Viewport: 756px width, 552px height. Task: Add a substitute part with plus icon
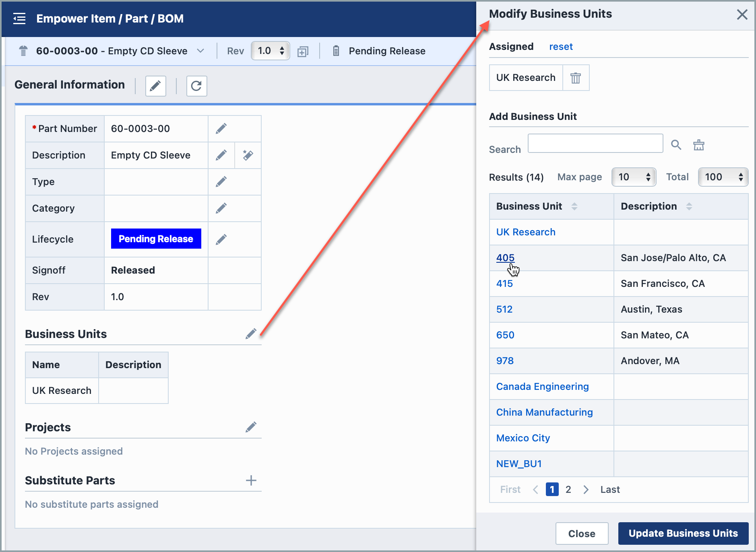click(251, 480)
